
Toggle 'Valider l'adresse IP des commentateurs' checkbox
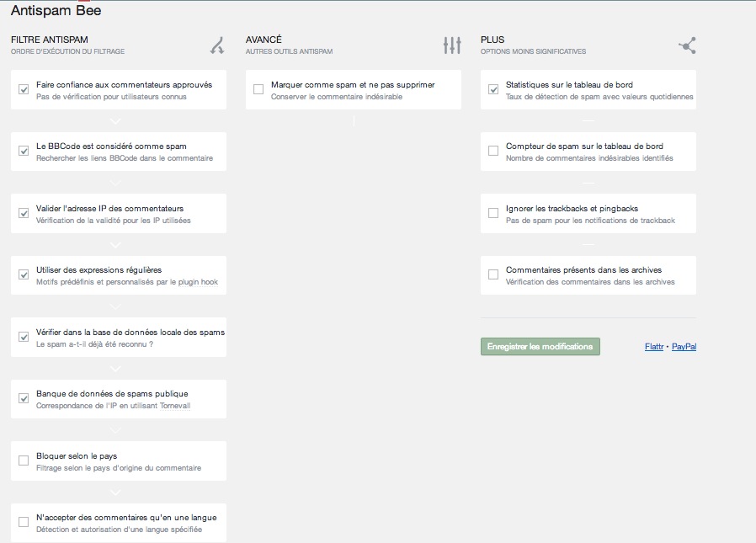[24, 213]
